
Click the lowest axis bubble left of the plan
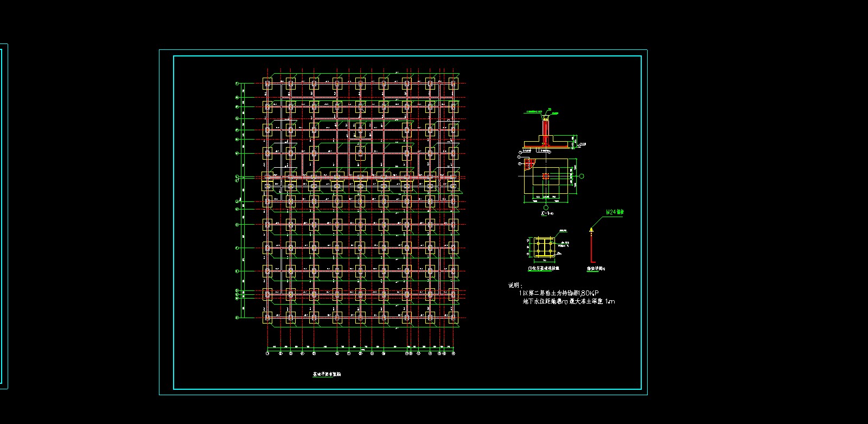pyautogui.click(x=237, y=317)
